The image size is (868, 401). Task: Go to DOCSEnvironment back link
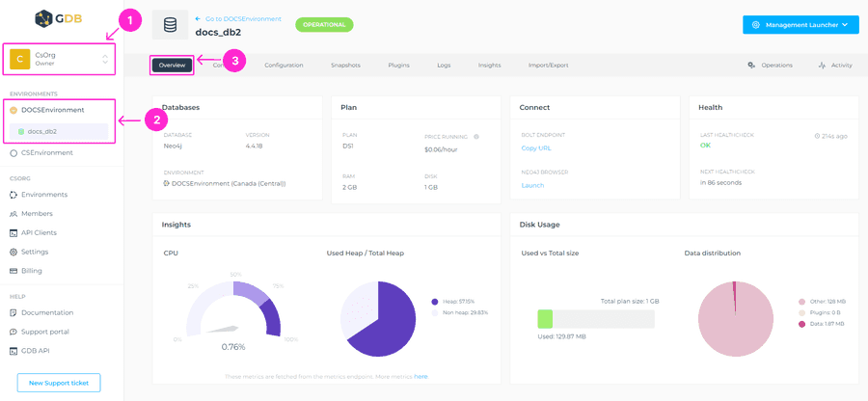(238, 19)
